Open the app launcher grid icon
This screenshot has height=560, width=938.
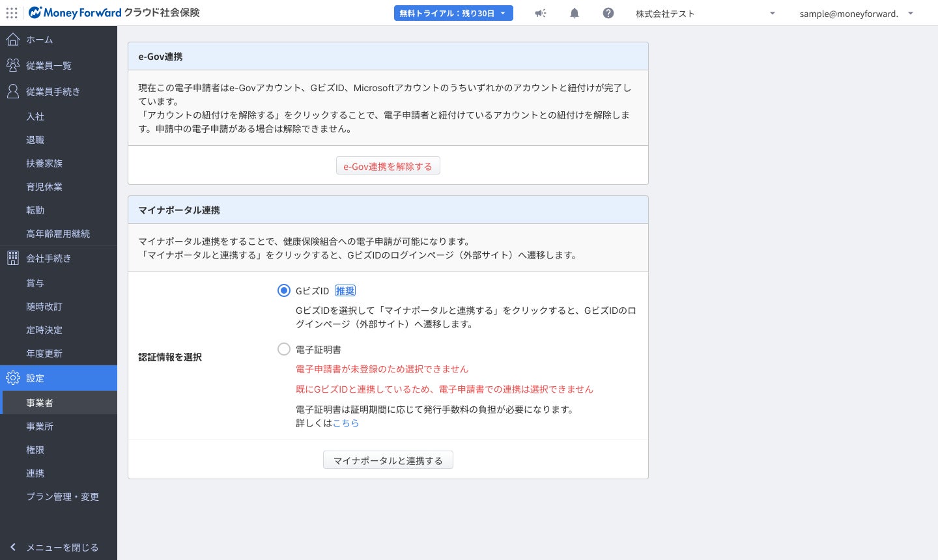pyautogui.click(x=12, y=13)
